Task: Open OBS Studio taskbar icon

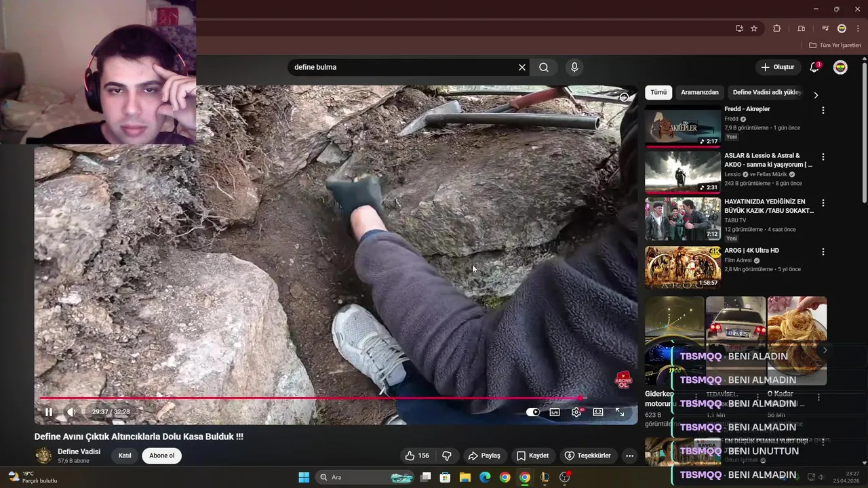Action: 564,477
